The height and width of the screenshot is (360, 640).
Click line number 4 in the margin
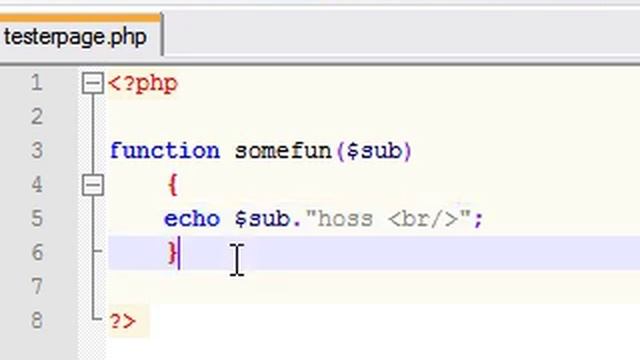[x=37, y=184]
